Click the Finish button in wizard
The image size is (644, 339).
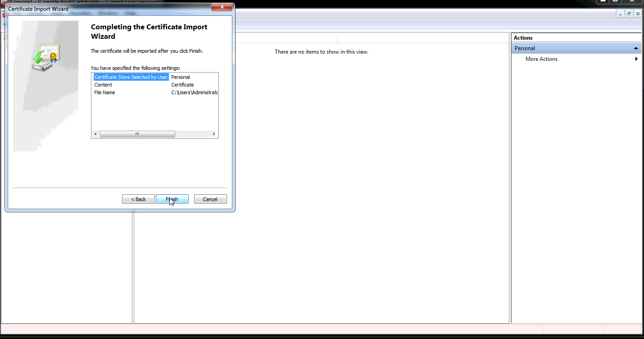click(172, 199)
